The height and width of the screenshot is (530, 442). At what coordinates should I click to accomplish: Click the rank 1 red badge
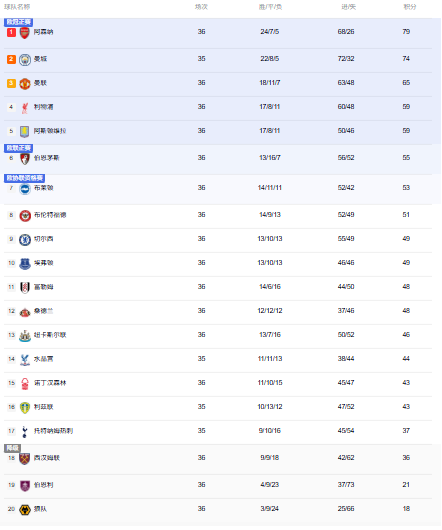[x=11, y=32]
